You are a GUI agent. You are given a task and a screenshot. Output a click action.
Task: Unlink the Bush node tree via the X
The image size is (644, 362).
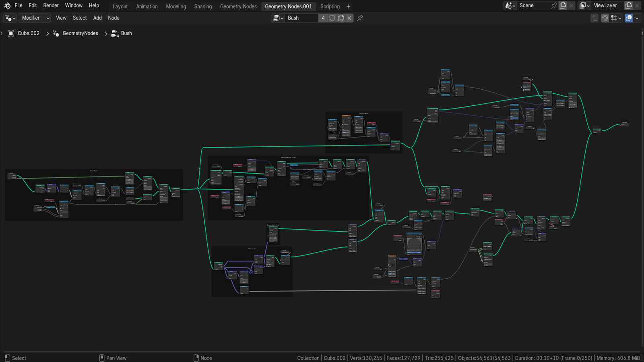tap(349, 18)
